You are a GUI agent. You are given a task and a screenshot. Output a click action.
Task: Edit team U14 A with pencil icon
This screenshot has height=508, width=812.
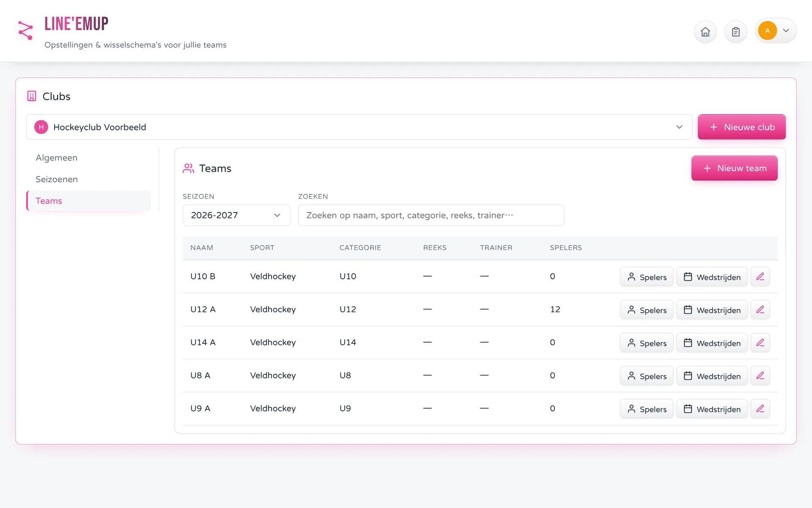(x=760, y=342)
